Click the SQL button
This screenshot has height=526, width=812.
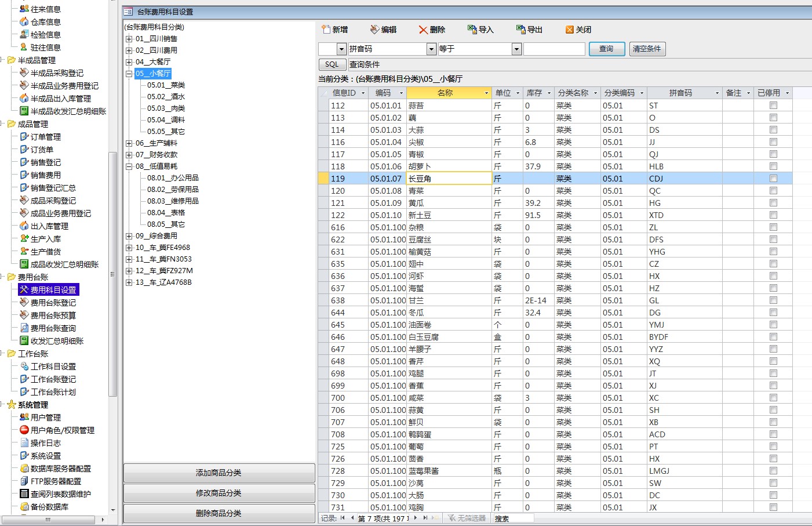point(332,64)
